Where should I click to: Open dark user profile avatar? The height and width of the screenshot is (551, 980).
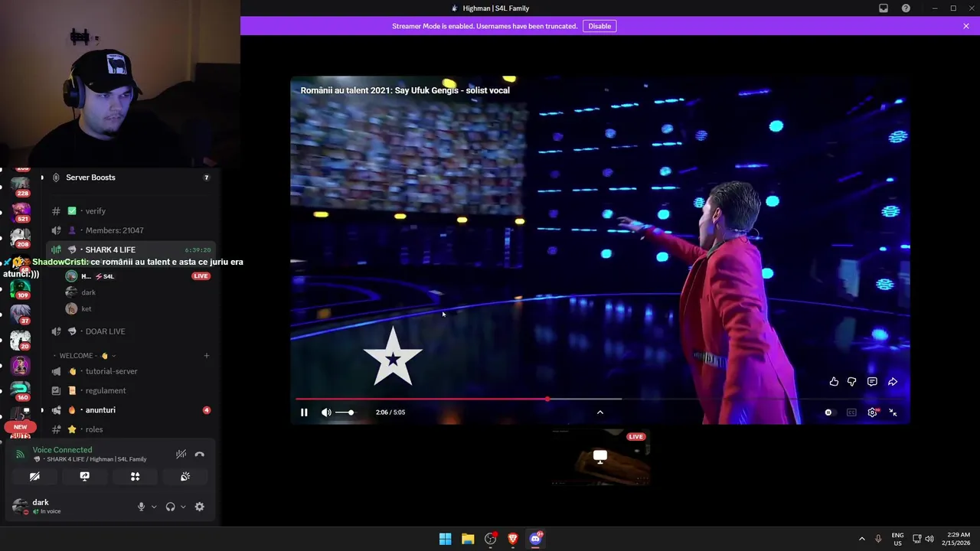tap(20, 506)
